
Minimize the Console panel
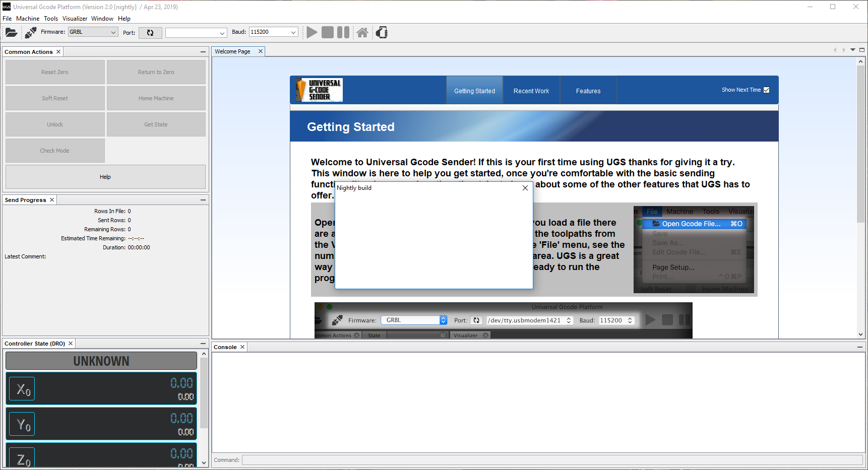pos(860,347)
